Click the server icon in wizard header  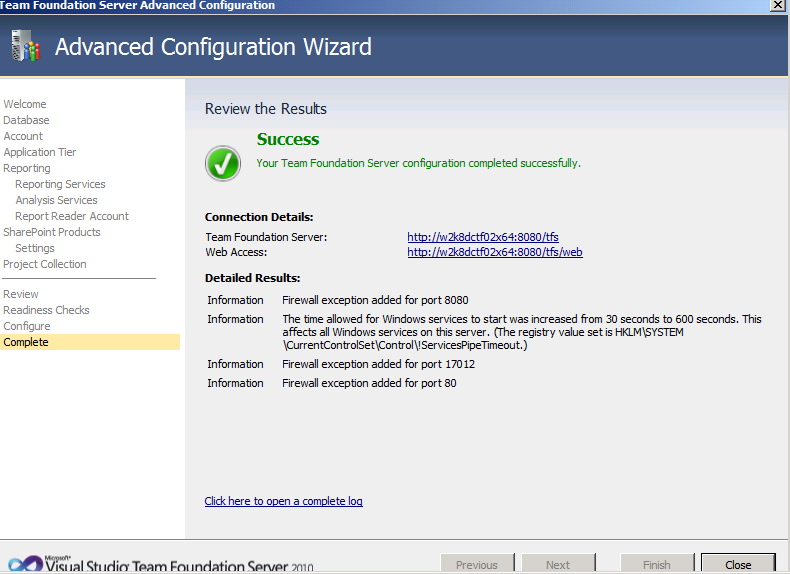[x=24, y=46]
